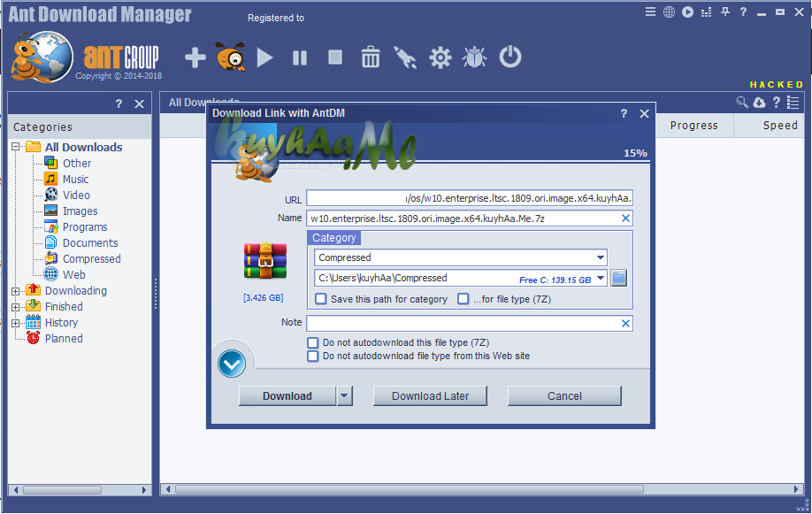
Task: Click help icon in Categories panel header
Action: [x=119, y=104]
